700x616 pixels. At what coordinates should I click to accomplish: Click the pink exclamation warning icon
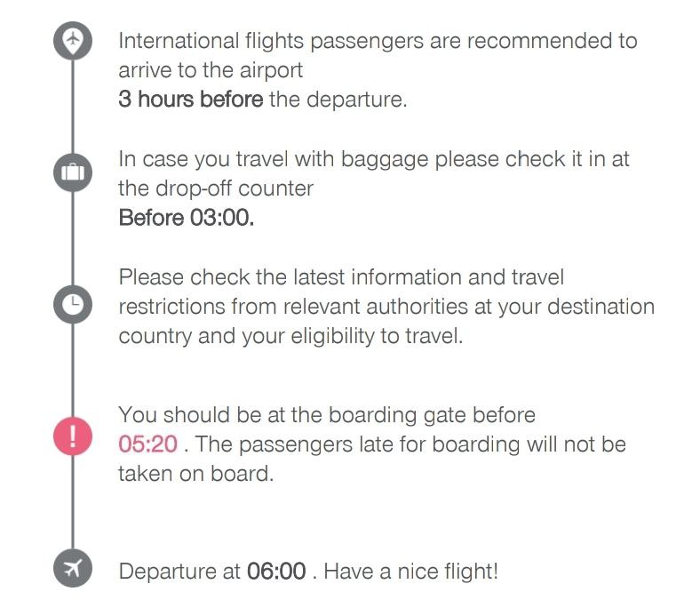point(73,436)
